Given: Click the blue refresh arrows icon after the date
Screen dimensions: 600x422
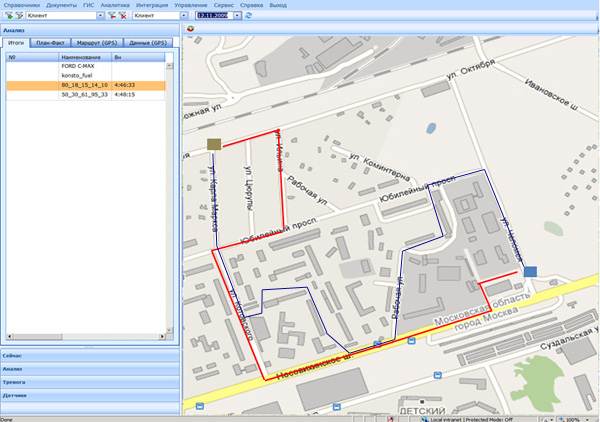Looking at the screenshot, I should coord(248,16).
